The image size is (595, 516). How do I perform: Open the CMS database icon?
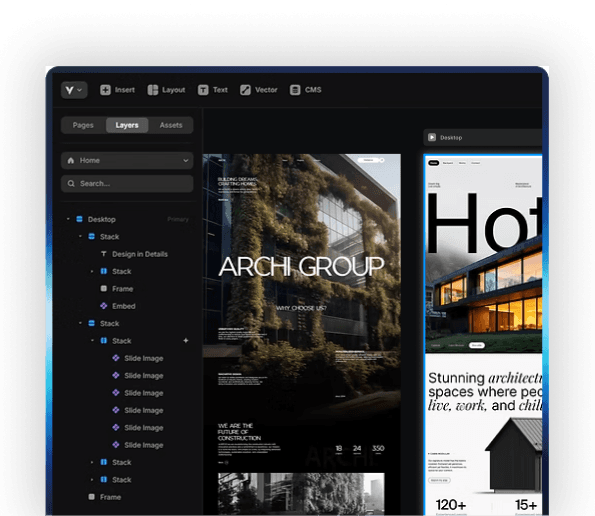tap(295, 90)
